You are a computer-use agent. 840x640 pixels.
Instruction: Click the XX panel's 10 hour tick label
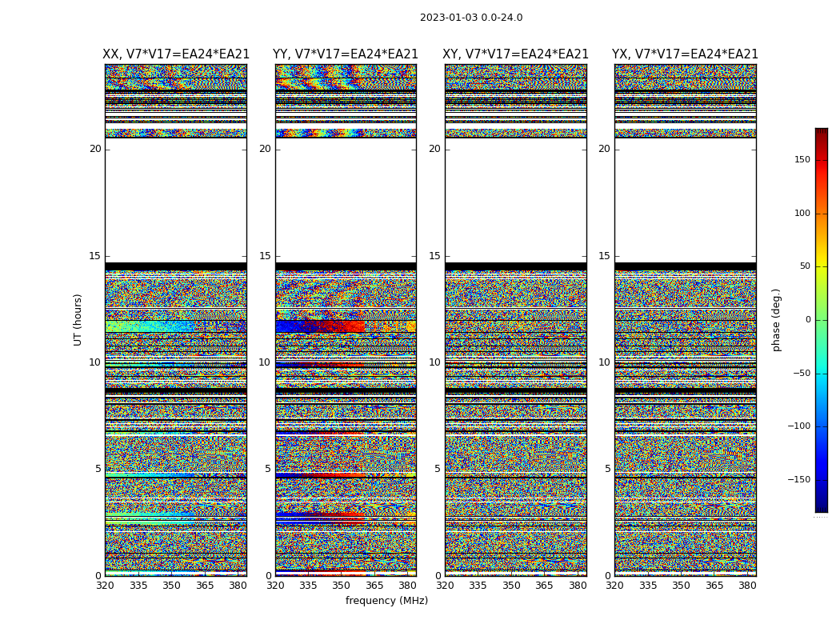[x=95, y=362]
